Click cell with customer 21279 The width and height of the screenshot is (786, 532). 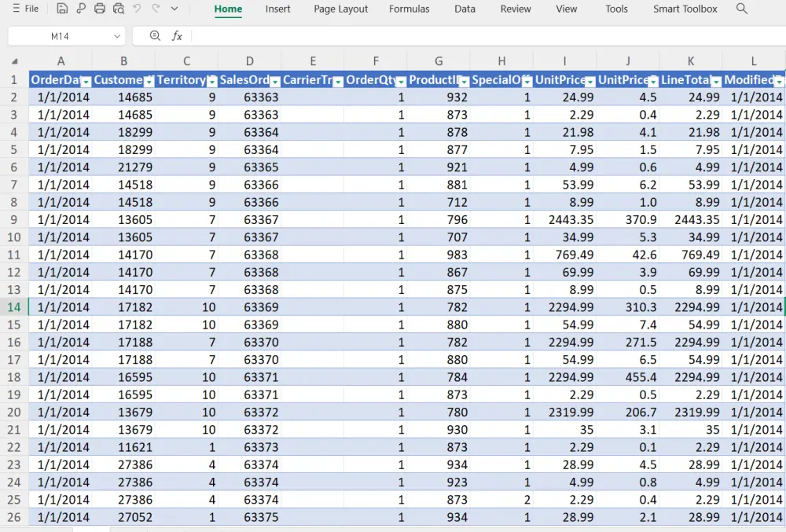click(x=124, y=167)
